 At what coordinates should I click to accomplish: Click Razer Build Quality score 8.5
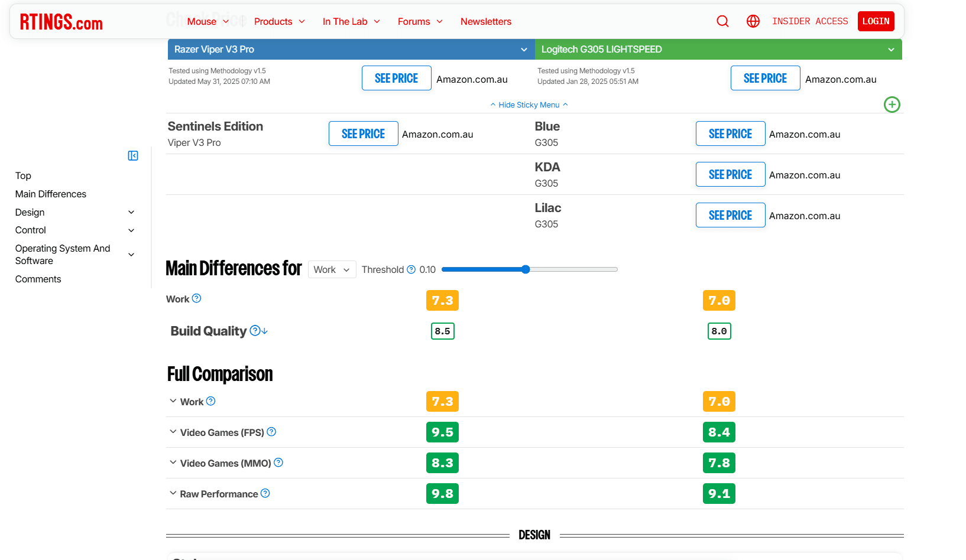443,331
